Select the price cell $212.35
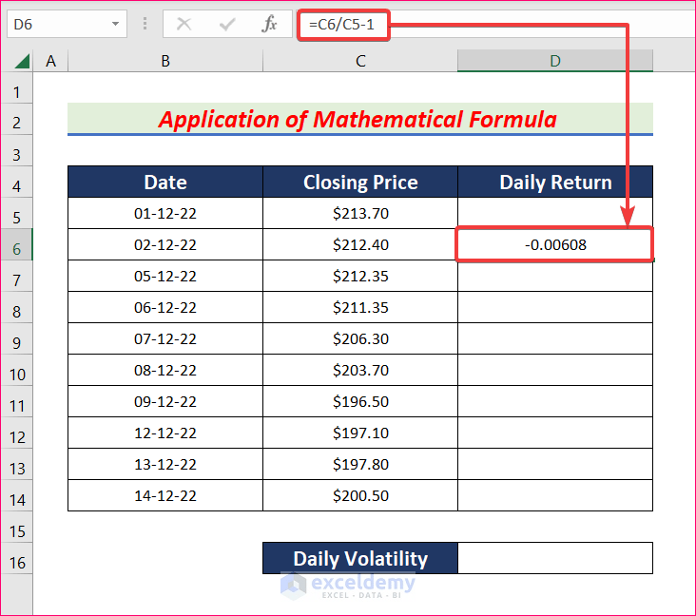The image size is (696, 616). tap(360, 276)
